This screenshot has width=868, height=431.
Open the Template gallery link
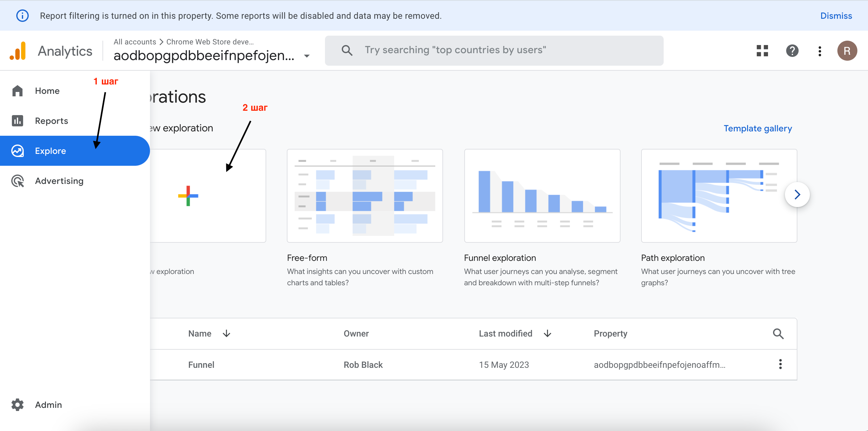(x=757, y=129)
